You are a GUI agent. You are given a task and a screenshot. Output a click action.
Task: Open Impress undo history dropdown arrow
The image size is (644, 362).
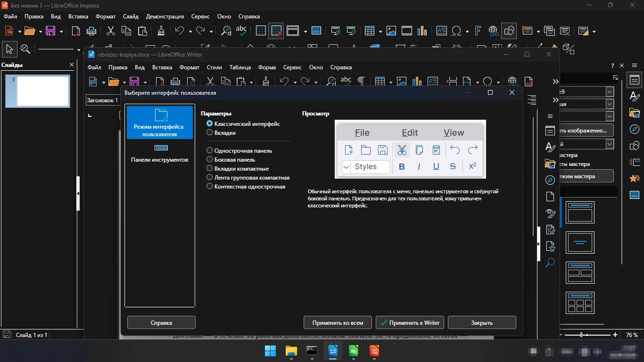tap(190, 32)
